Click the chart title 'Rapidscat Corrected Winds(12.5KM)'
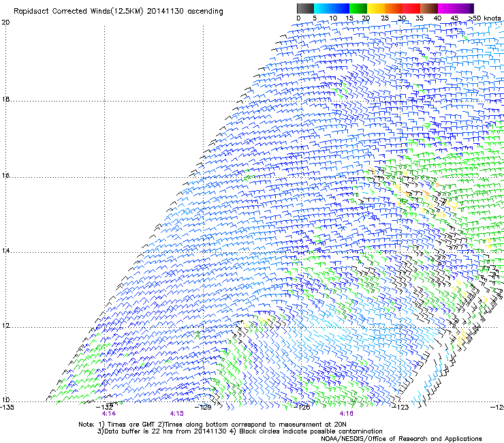 point(78,12)
